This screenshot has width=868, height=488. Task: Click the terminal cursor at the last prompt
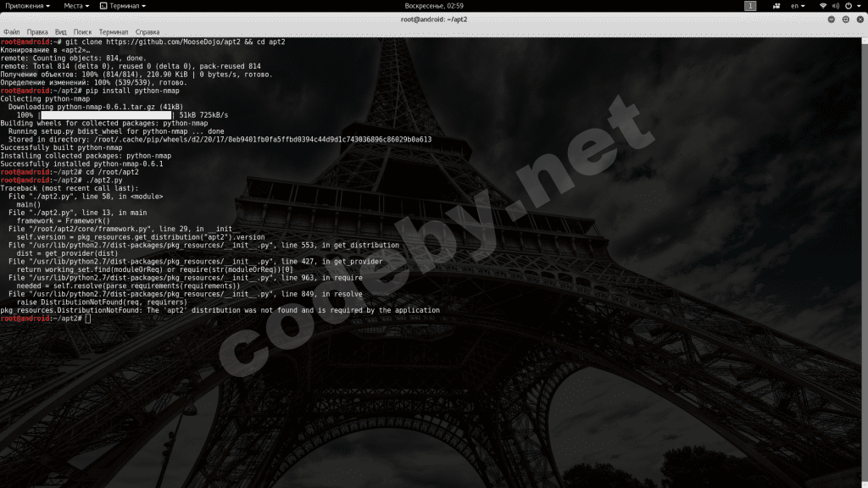88,319
